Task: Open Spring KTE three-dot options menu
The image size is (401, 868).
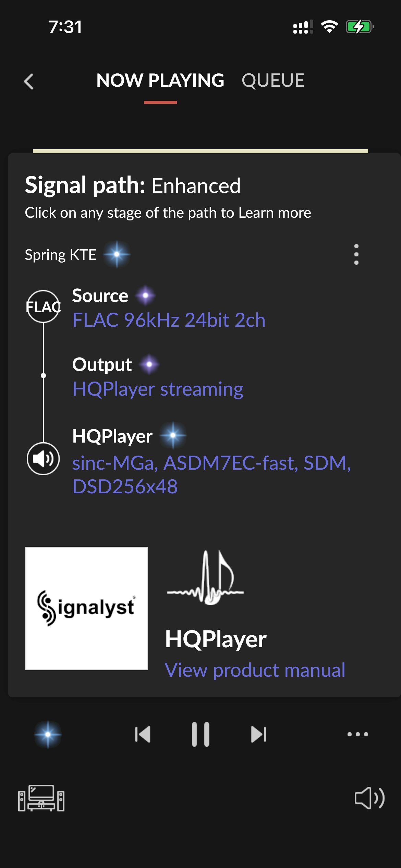Action: [x=356, y=254]
